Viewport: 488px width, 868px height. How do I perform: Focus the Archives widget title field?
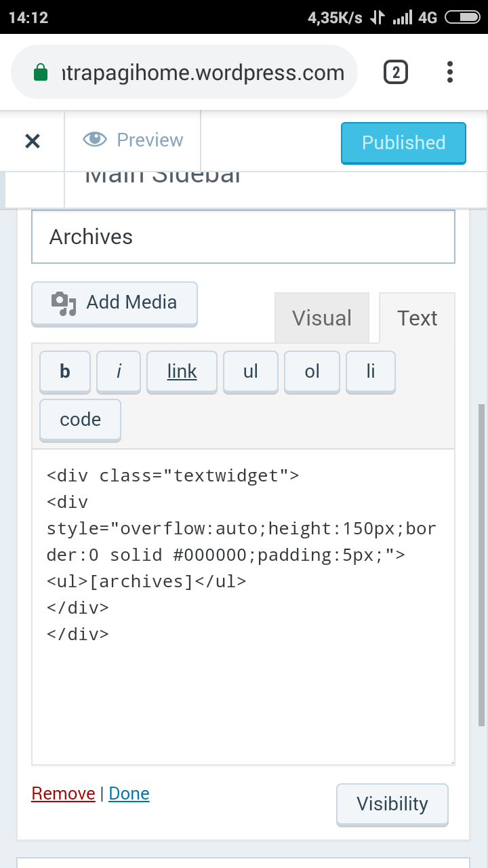point(243,237)
